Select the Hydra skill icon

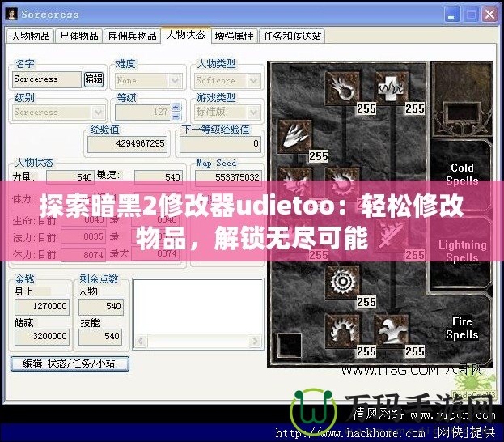coord(392,332)
